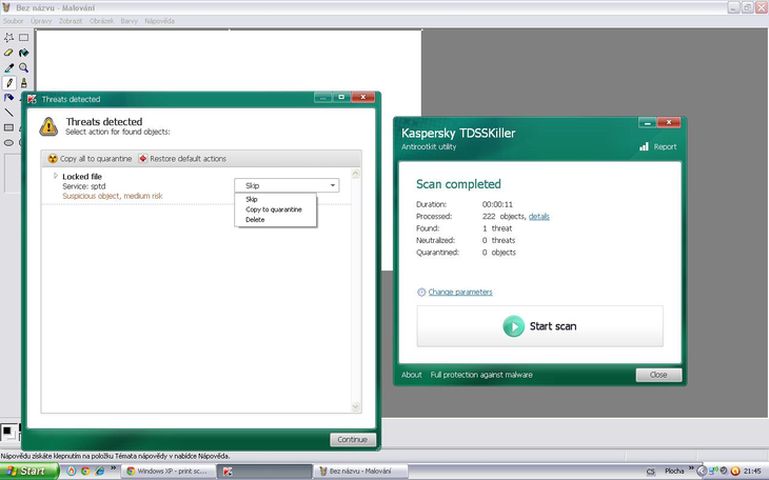Choose Copy to quarantine from the action list
Viewport: 769px width, 480px height.
(274, 209)
